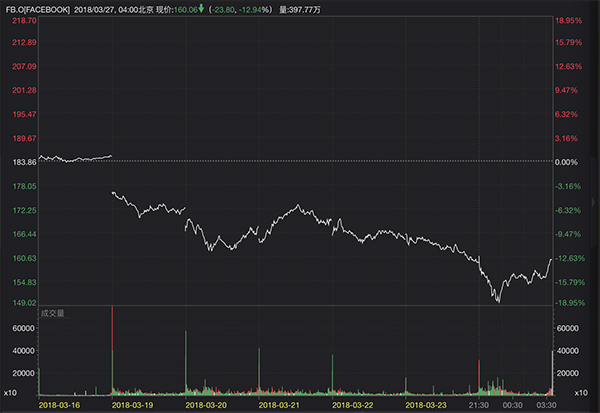Click the 0.00% reference label on right axis
Image resolution: width=600 pixels, height=413 pixels.
point(567,162)
